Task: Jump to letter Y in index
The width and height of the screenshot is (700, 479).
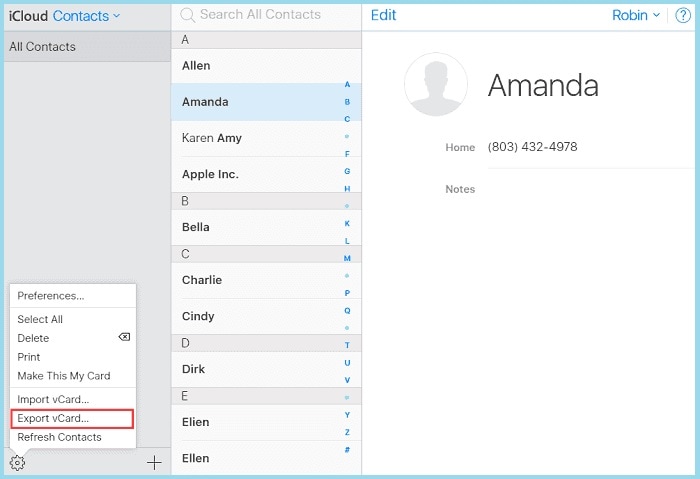Action: (347, 415)
